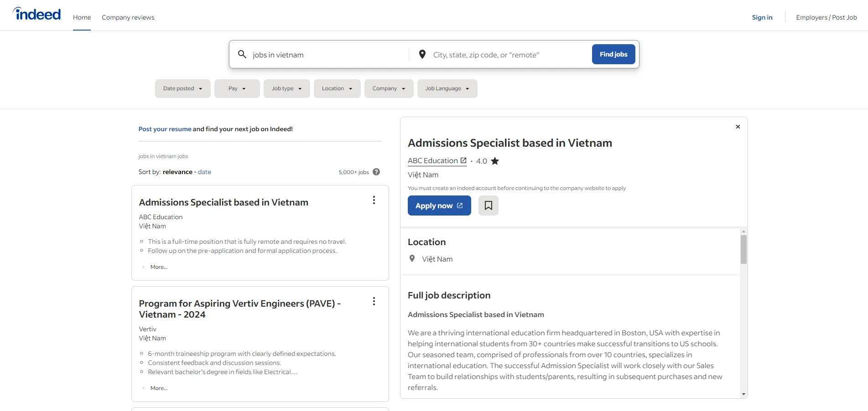Expand the Date posted filter
Image resolution: width=868 pixels, height=411 pixels.
[183, 88]
